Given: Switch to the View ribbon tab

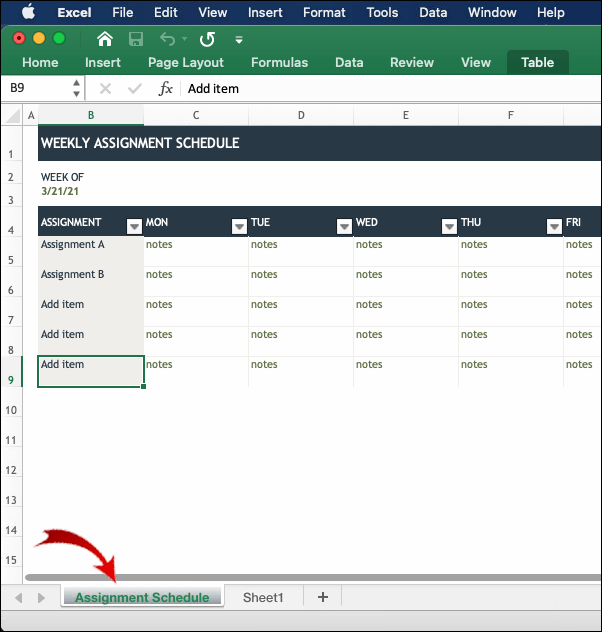Looking at the screenshot, I should pos(476,62).
